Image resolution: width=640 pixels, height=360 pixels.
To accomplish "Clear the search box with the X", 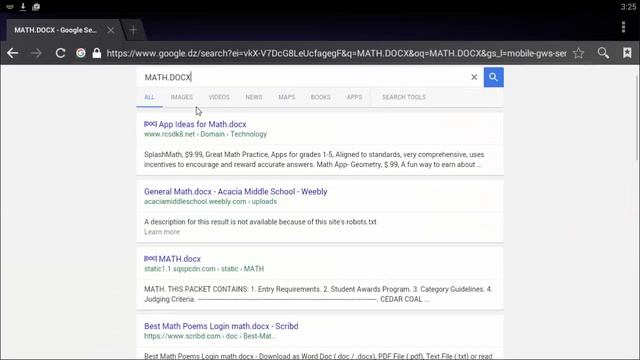I will (x=474, y=77).
